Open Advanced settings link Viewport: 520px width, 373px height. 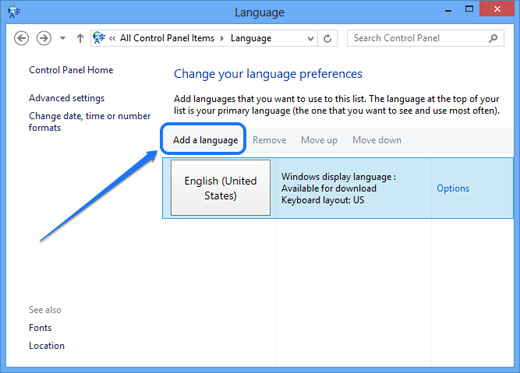(x=67, y=98)
